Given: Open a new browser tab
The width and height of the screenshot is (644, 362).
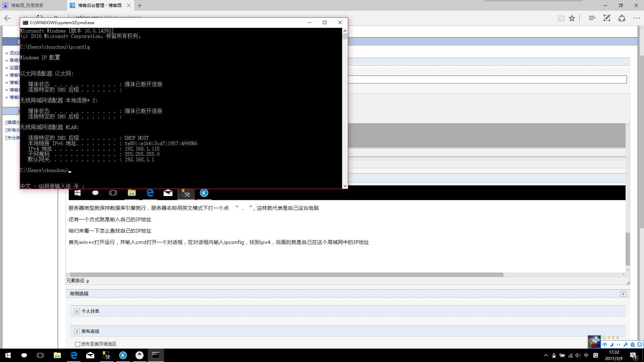Looking at the screenshot, I should click(140, 5).
